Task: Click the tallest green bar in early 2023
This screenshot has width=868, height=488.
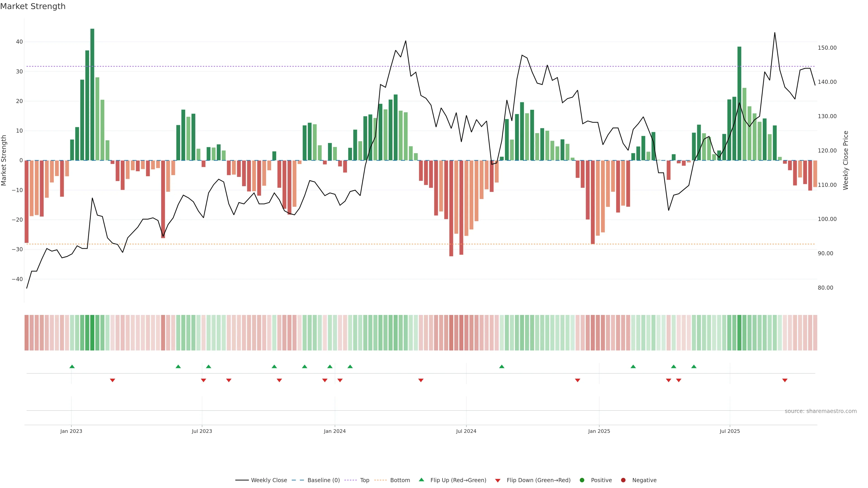Action: point(92,94)
